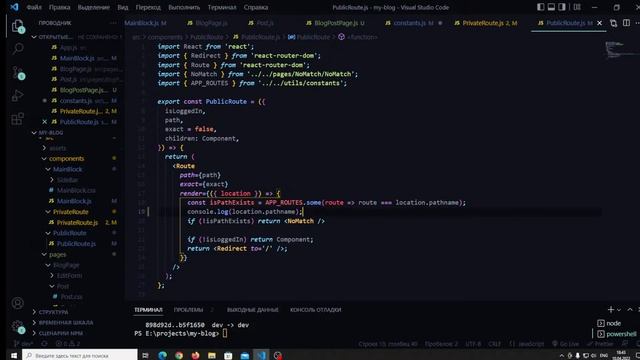Maximize terminal panel with chevron up
This screenshot has width=640, height=360.
coord(630,309)
